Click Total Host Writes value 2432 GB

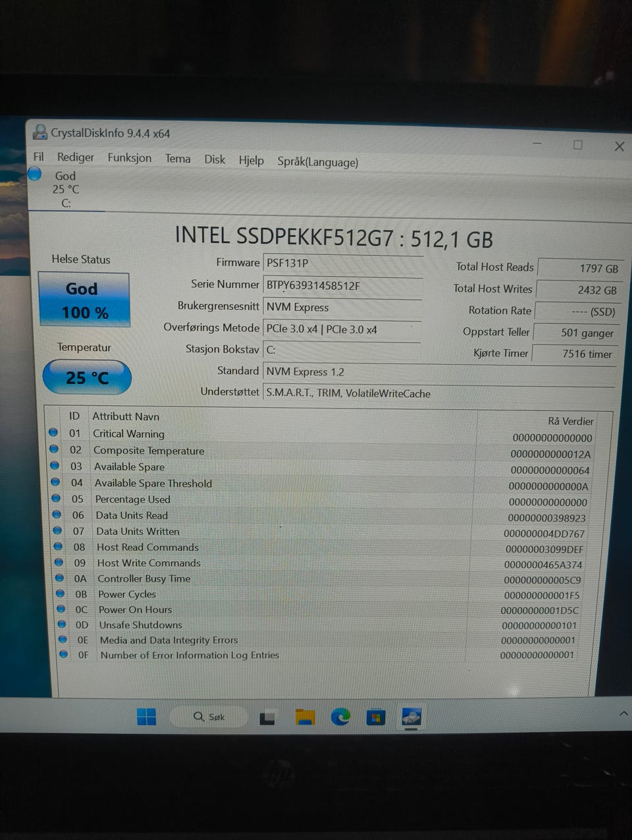579,290
